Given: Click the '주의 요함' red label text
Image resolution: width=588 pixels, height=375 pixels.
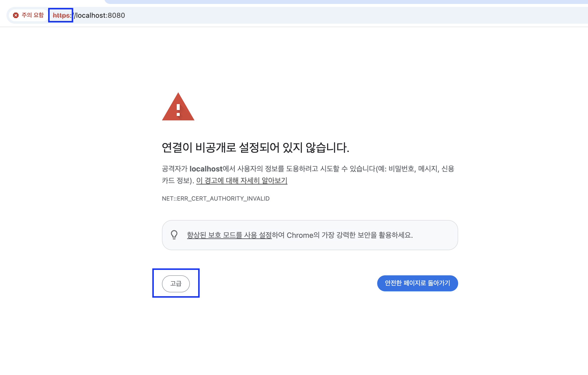Looking at the screenshot, I should 33,15.
